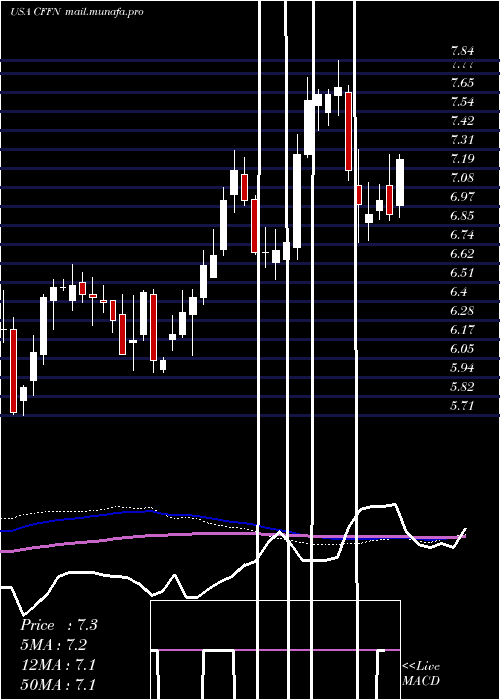Click the 'Price : 7.3' readout
This screenshot has height=700, width=500.
click(x=58, y=625)
